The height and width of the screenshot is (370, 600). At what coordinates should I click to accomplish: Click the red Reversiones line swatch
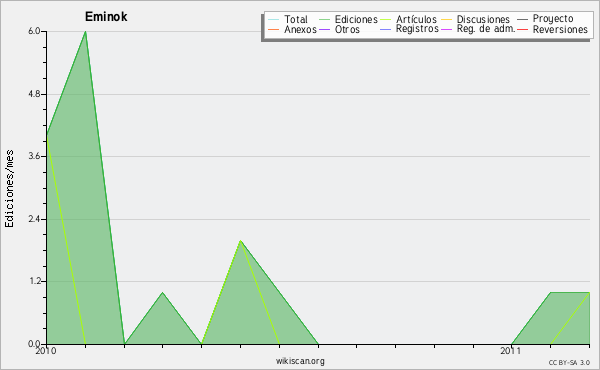tap(522, 29)
